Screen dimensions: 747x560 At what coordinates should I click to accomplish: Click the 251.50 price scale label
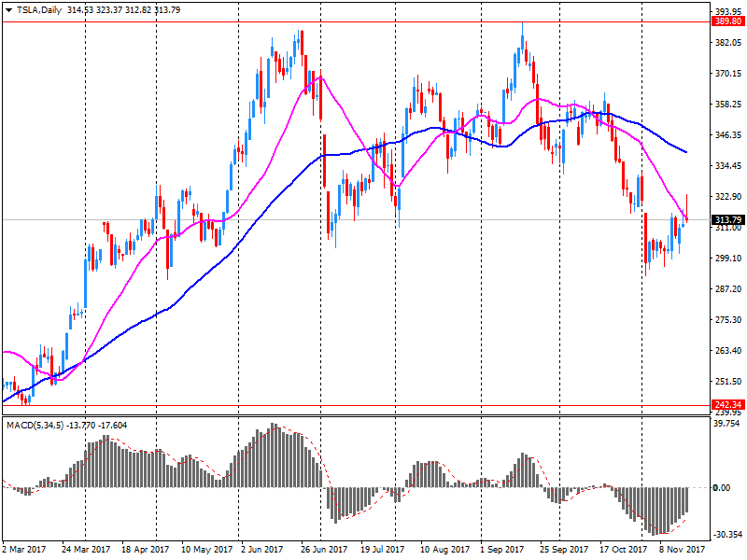tap(728, 381)
